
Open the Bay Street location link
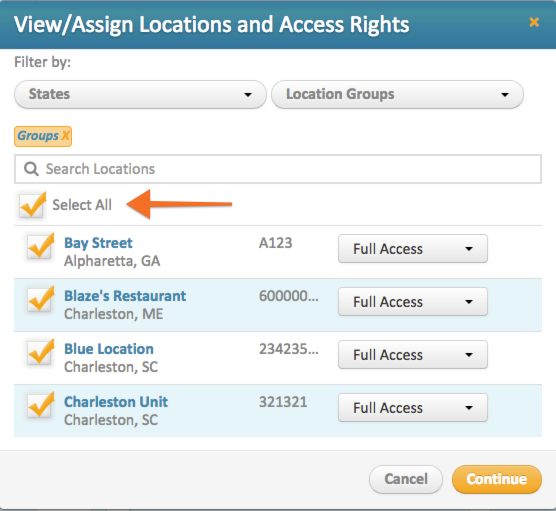point(98,243)
